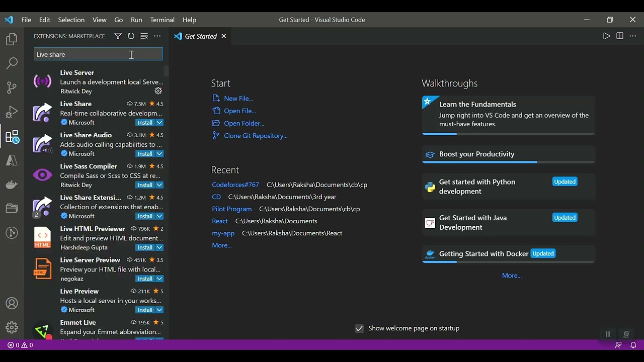
Task: Open recent Codeforces#767 folder
Action: 235,185
